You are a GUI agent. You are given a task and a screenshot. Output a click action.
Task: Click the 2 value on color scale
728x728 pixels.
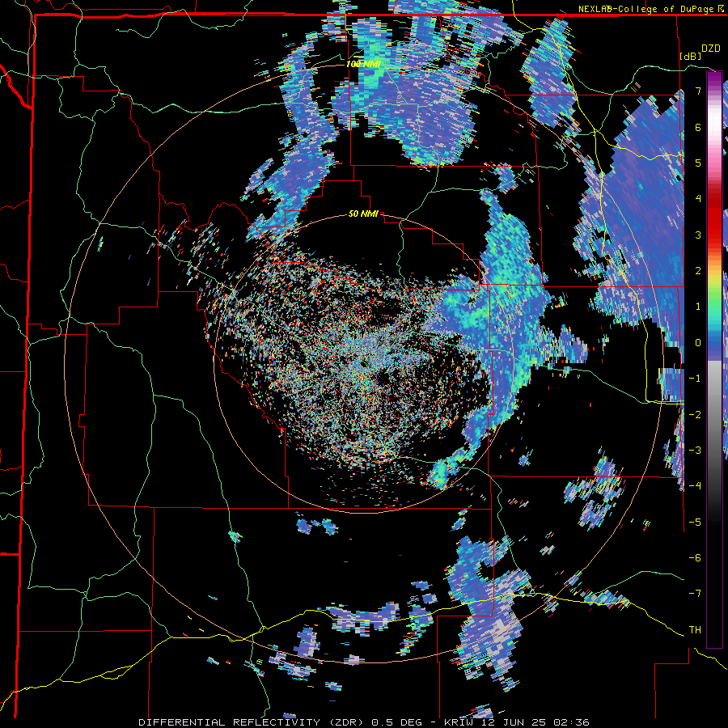point(698,271)
